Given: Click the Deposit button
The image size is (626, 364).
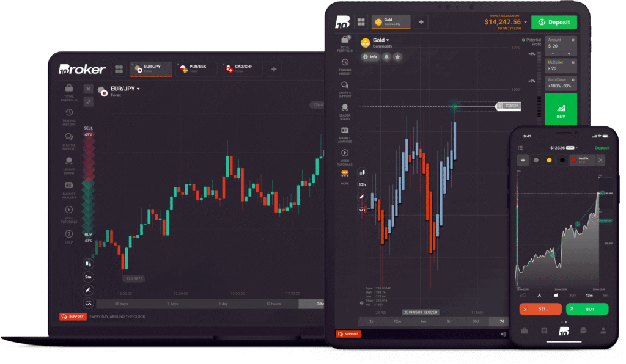Looking at the screenshot, I should [553, 22].
